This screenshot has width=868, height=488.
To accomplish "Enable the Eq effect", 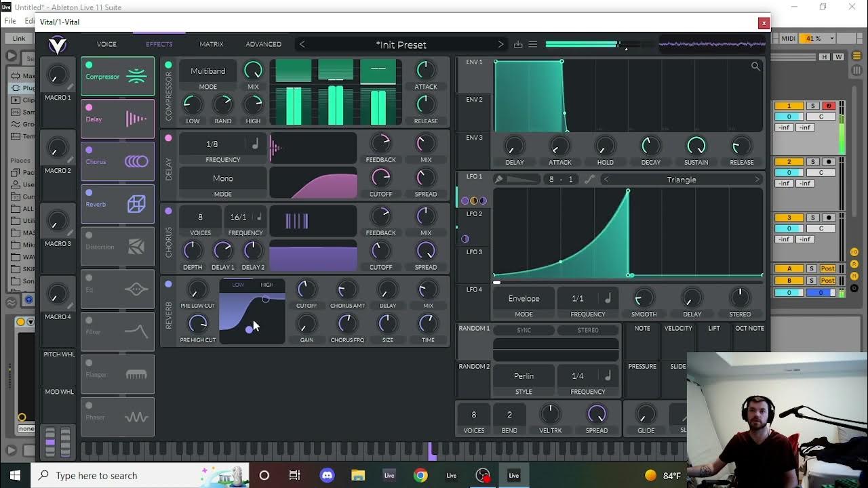I will pyautogui.click(x=89, y=278).
